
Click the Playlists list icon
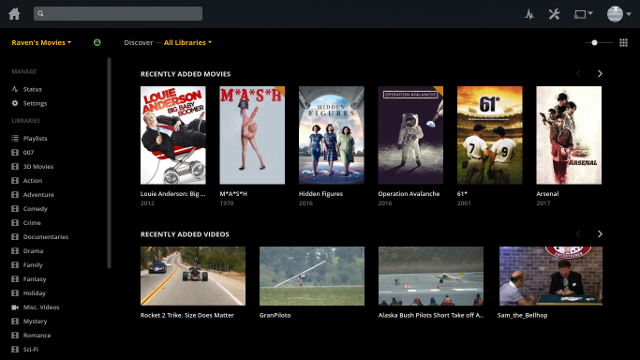(x=15, y=138)
